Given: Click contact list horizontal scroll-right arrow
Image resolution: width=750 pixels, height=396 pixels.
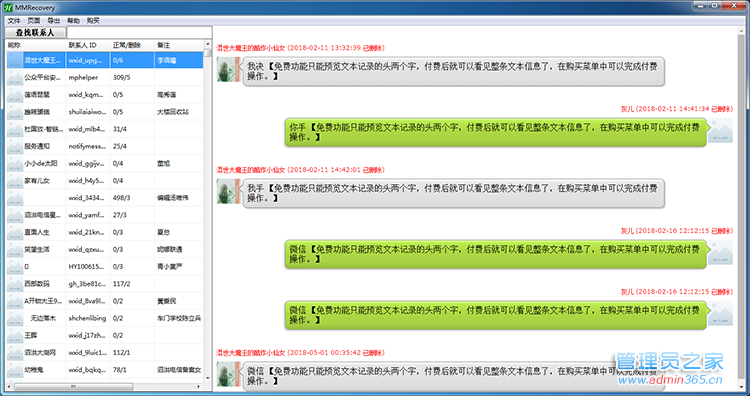Looking at the screenshot, I should coord(199,386).
